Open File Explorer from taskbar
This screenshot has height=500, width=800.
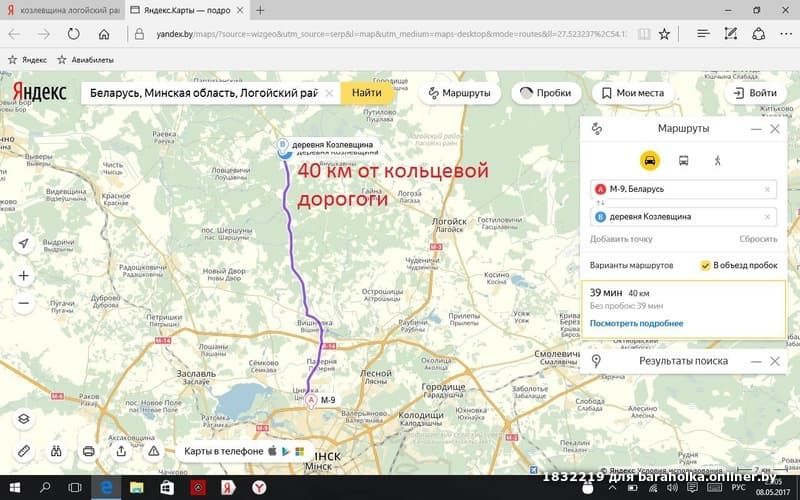point(137,488)
